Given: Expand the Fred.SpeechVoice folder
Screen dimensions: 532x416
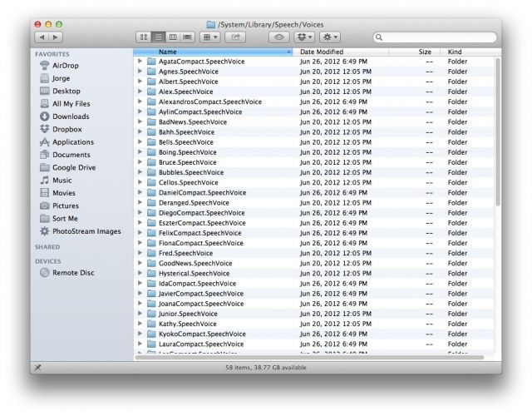Looking at the screenshot, I should point(140,253).
